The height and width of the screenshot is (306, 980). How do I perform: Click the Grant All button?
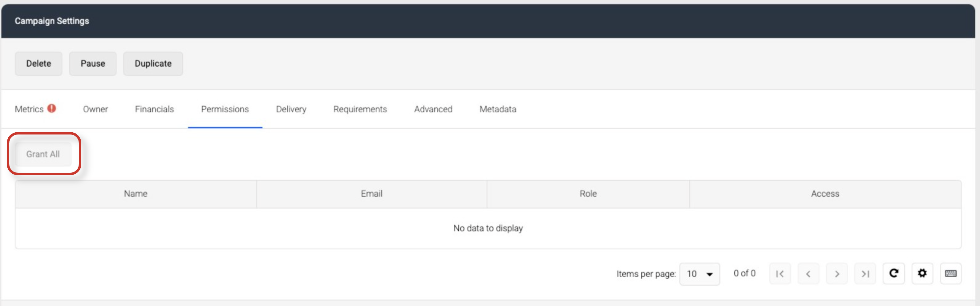tap(43, 154)
